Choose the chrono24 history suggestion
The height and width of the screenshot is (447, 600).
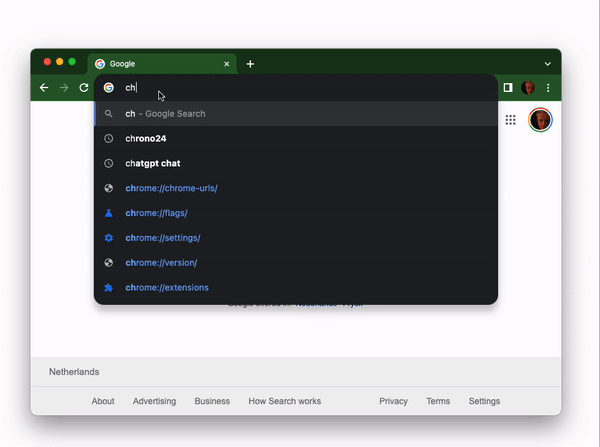pyautogui.click(x=296, y=139)
